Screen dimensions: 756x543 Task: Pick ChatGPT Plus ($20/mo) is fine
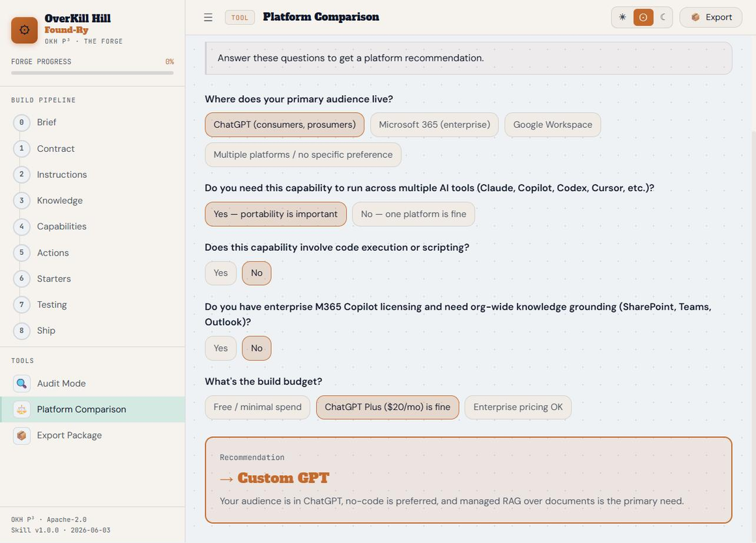[387, 407]
